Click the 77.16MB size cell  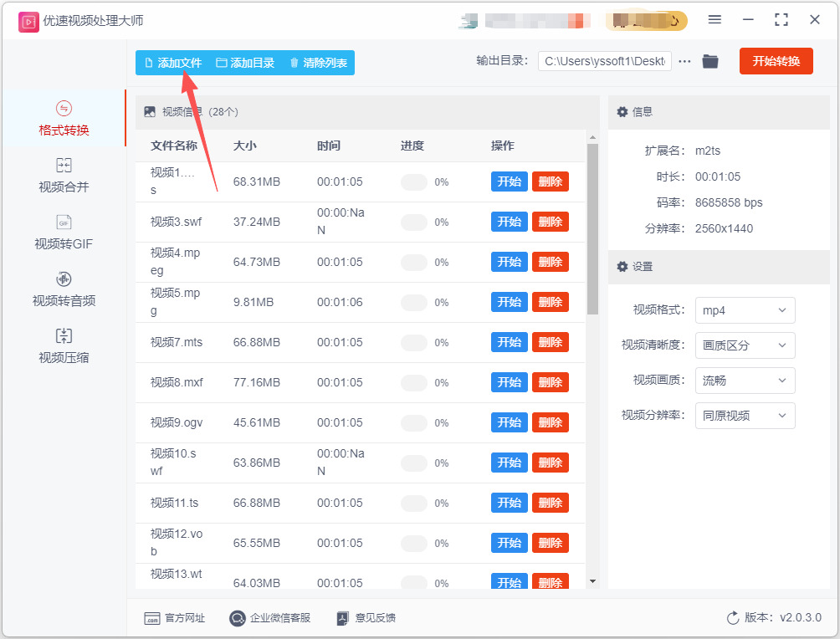257,382
